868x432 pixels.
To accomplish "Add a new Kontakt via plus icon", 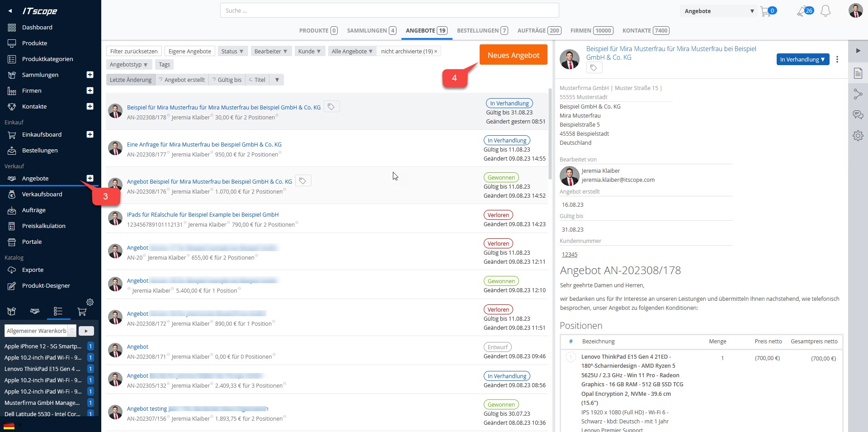I will pos(90,106).
